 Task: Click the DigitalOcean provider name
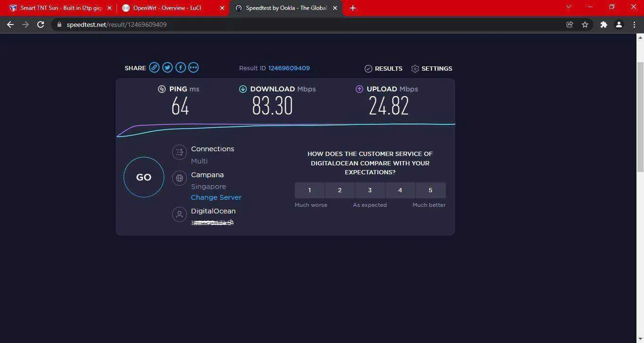coord(213,211)
